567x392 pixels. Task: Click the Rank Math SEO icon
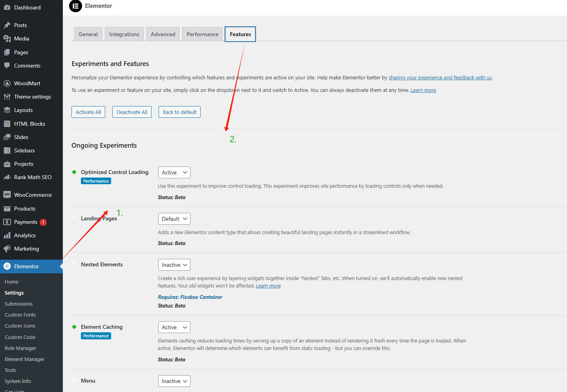click(x=7, y=177)
